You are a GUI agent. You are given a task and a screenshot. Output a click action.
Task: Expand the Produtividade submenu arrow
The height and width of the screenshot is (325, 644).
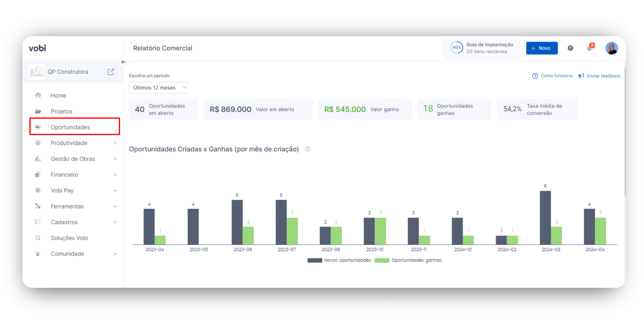pyautogui.click(x=115, y=143)
